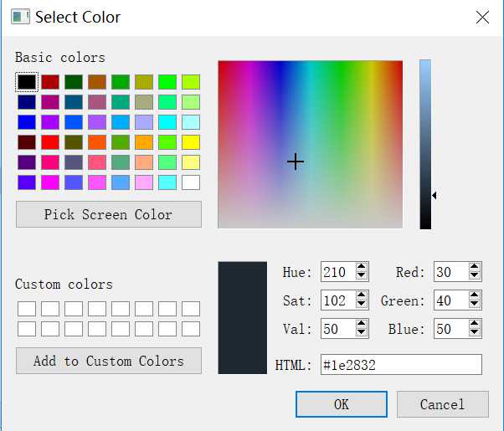
Task: Select the cyan swatch in third row
Action: click(x=167, y=122)
